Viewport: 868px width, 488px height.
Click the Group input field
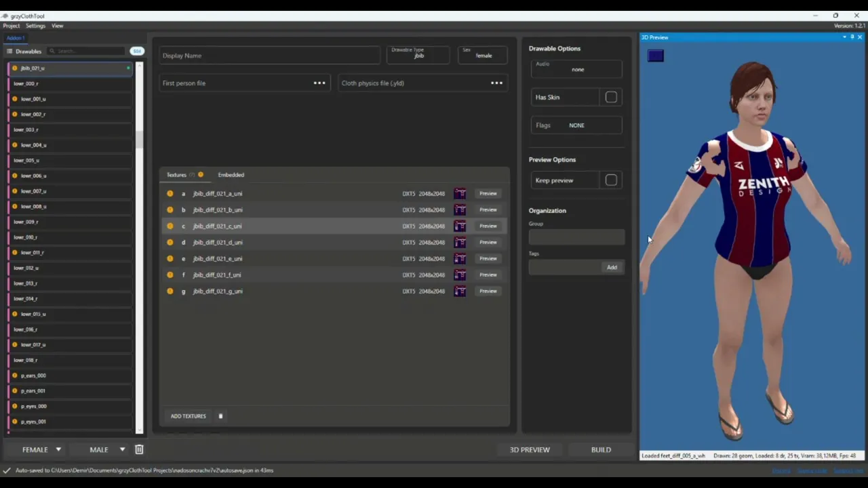pos(576,237)
